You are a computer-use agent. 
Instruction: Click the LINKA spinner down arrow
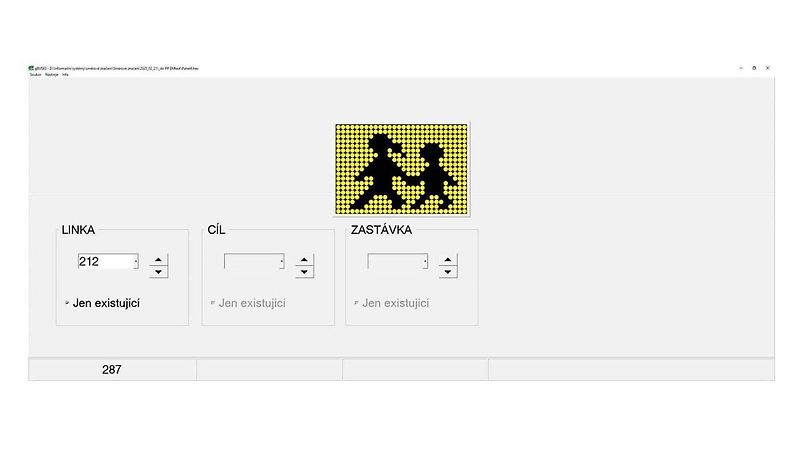tap(158, 272)
